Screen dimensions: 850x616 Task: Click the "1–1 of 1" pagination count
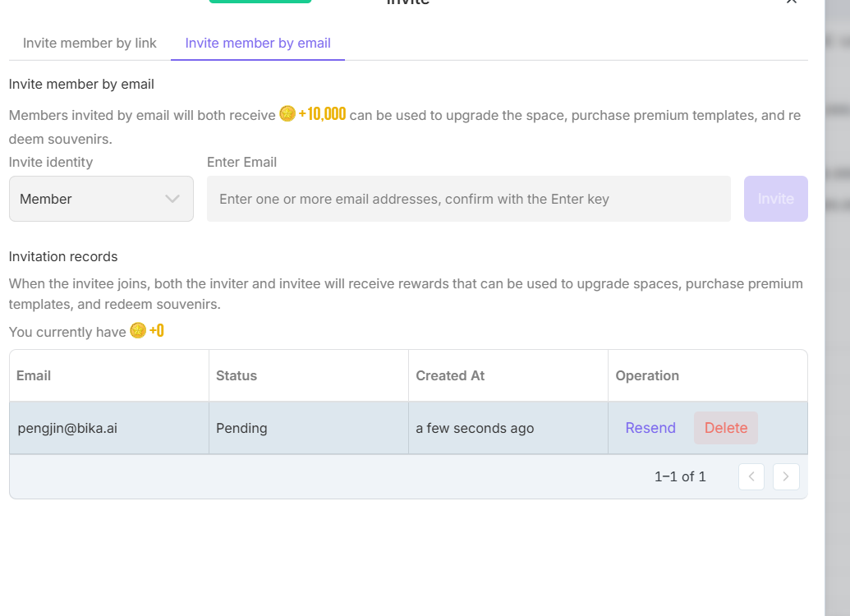tap(680, 476)
